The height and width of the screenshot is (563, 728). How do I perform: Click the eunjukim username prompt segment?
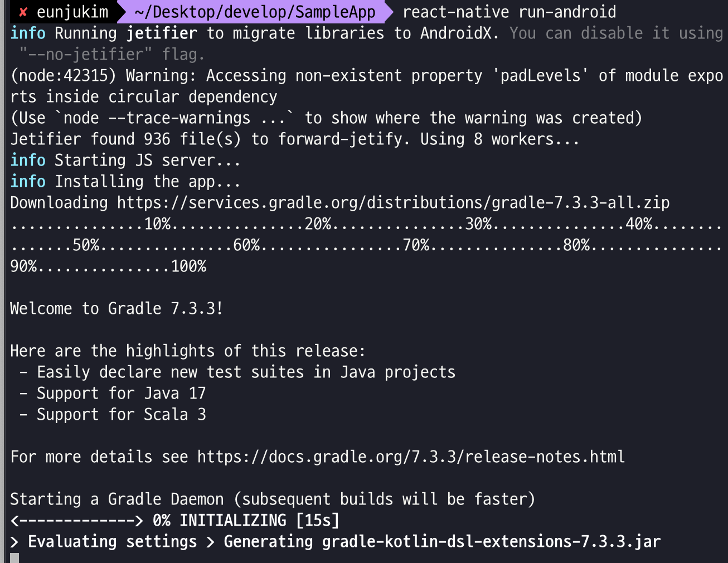tap(72, 12)
